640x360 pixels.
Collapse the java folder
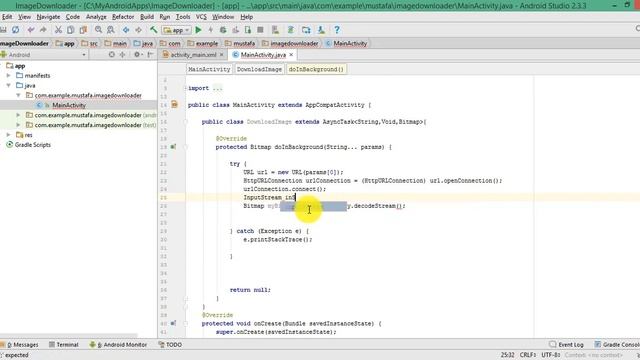(9, 85)
